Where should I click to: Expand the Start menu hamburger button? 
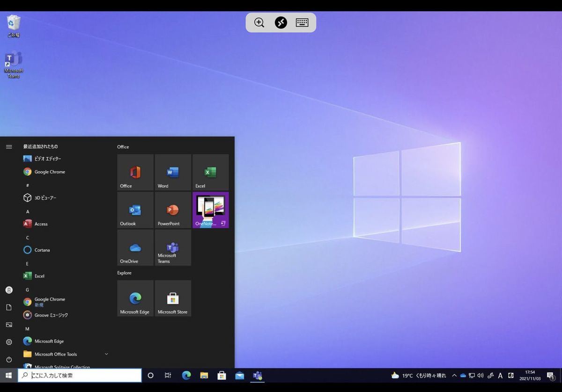tap(9, 146)
